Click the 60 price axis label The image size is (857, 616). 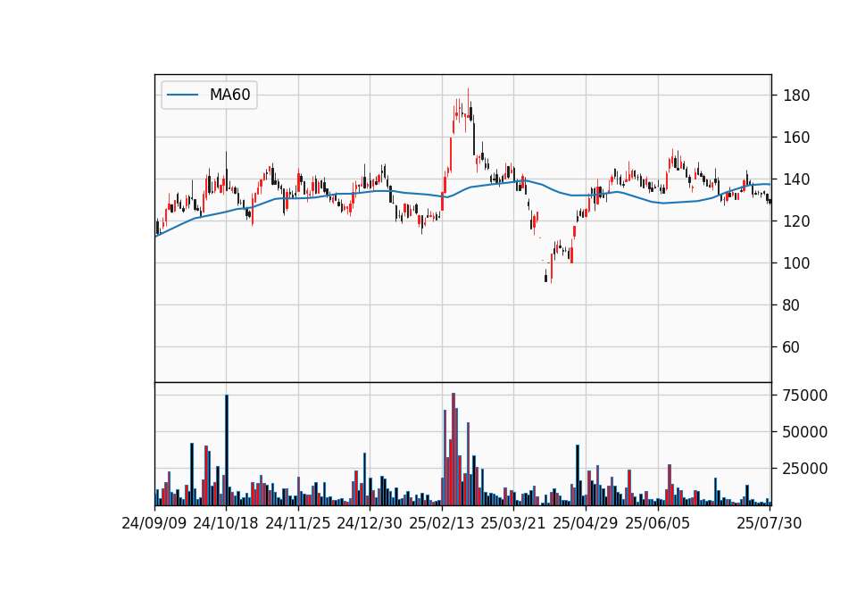click(x=791, y=347)
